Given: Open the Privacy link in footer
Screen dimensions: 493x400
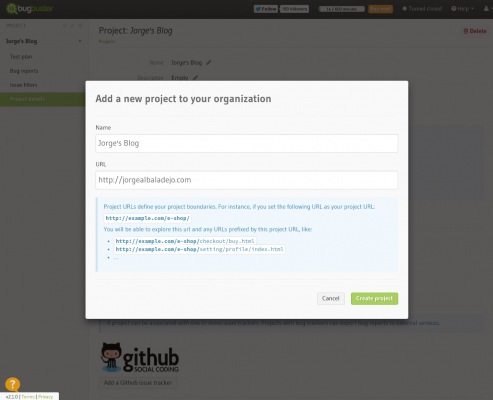Looking at the screenshot, I should 45,397.
